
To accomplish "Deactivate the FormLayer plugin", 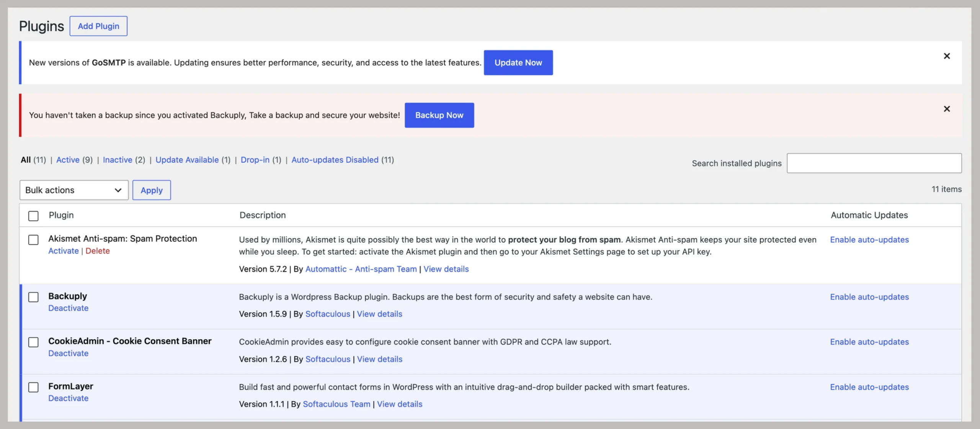I will pyautogui.click(x=68, y=398).
